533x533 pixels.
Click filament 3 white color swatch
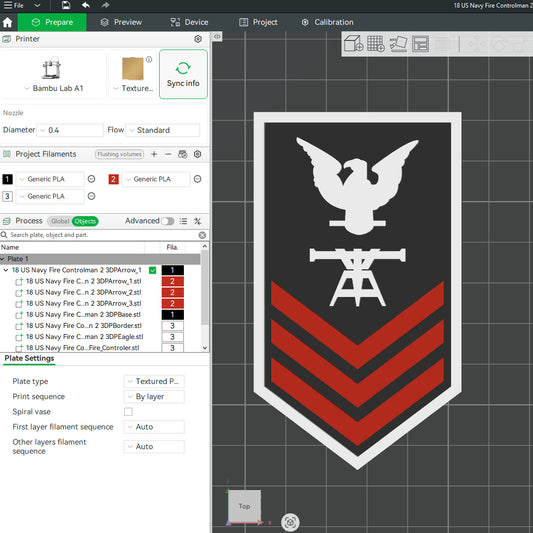click(7, 196)
